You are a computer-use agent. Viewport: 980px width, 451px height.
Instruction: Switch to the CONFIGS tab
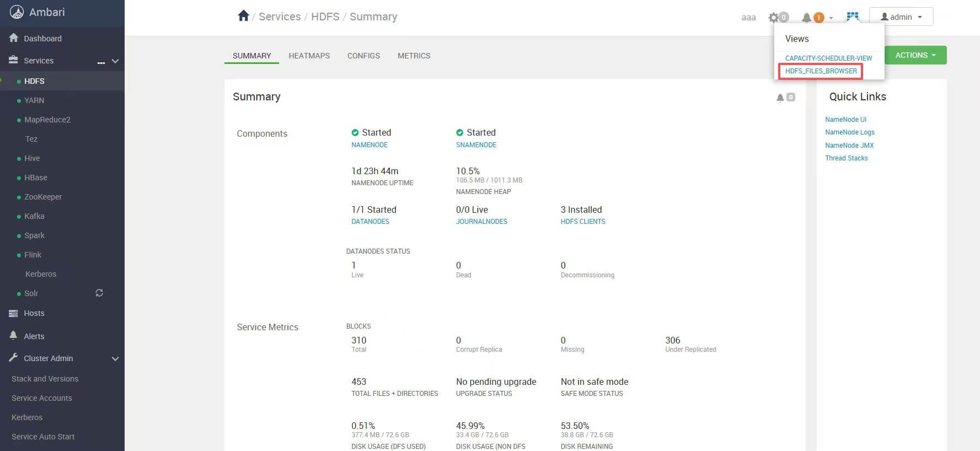pyautogui.click(x=363, y=56)
